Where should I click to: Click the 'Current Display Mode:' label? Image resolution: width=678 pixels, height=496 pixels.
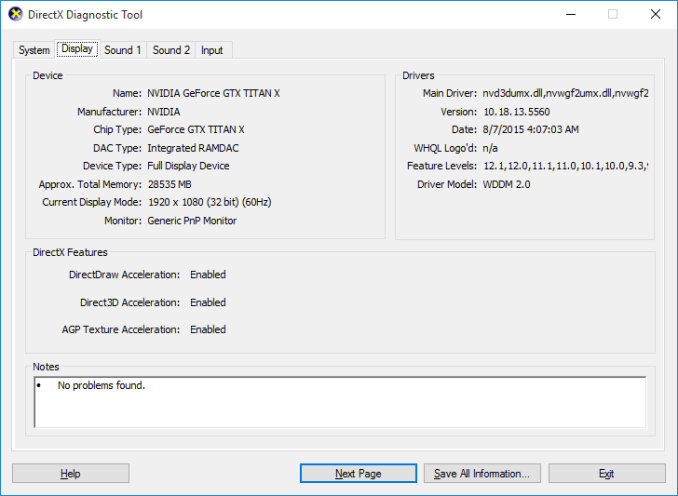click(x=92, y=202)
